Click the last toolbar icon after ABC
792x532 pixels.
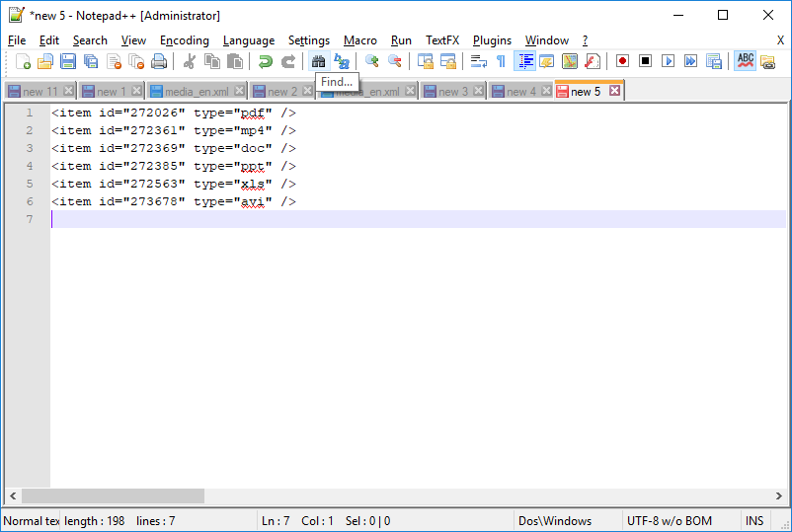tap(767, 61)
